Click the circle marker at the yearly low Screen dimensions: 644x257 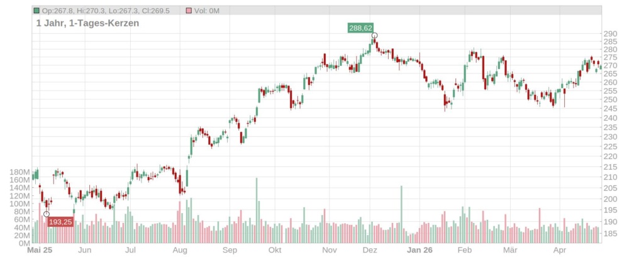coord(47,214)
